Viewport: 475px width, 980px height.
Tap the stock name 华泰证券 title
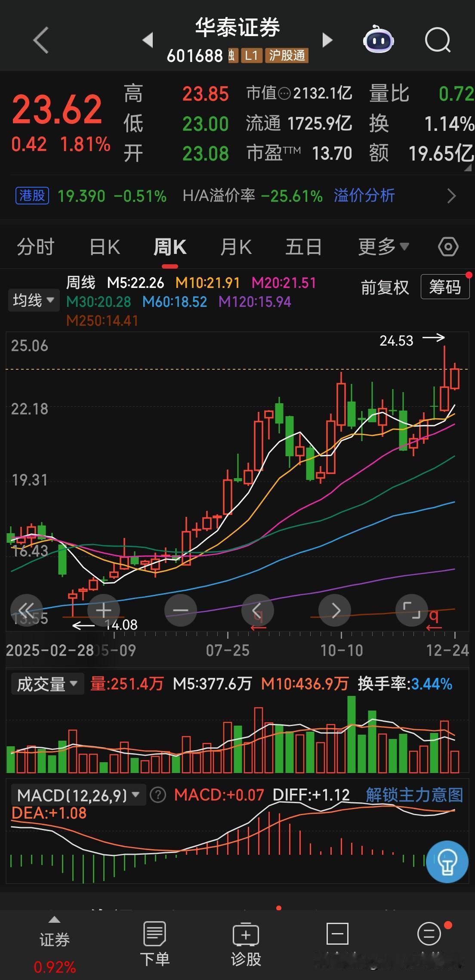pyautogui.click(x=237, y=28)
